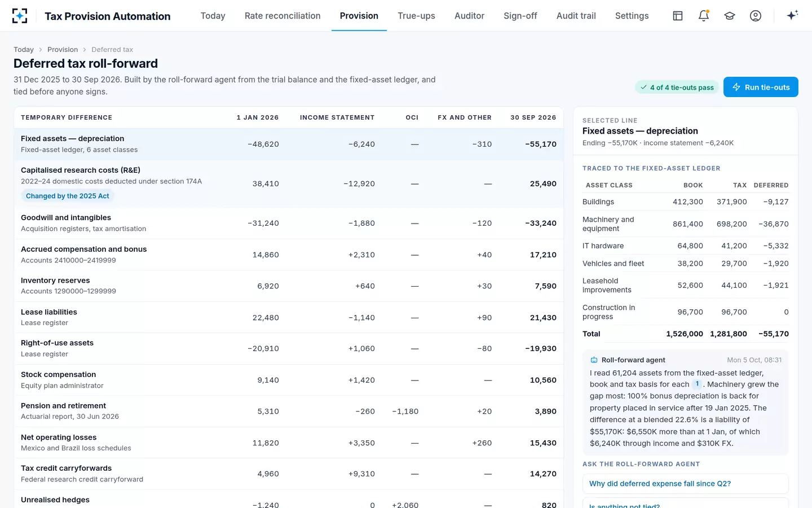Image resolution: width=812 pixels, height=508 pixels.
Task: Select the Net operating losses row
Action: [x=289, y=443]
